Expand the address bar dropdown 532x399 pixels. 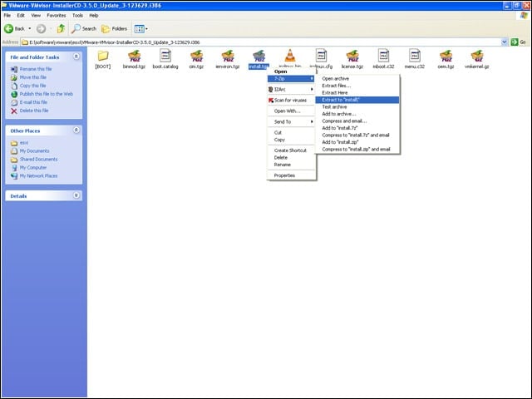505,42
